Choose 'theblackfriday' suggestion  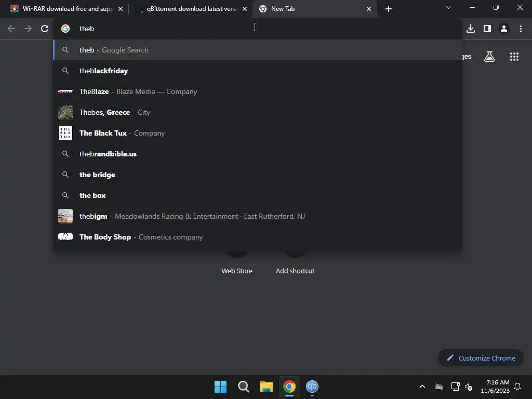(258, 71)
